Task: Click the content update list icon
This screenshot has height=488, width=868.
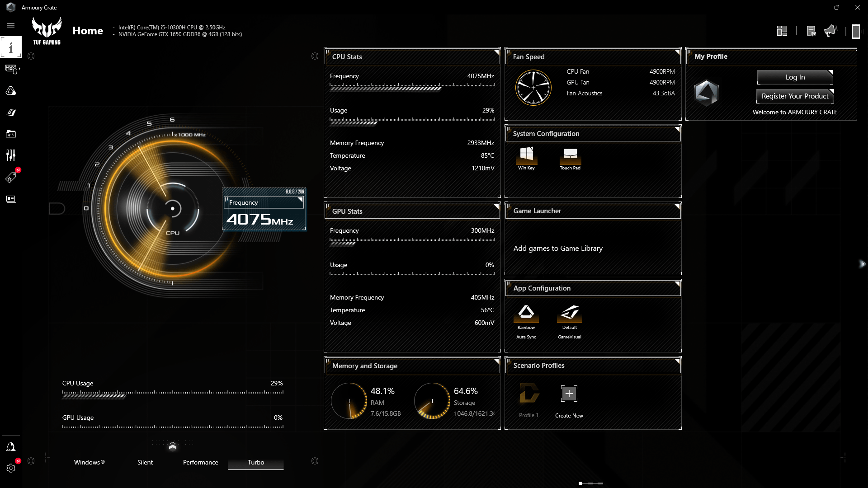Action: coord(811,31)
